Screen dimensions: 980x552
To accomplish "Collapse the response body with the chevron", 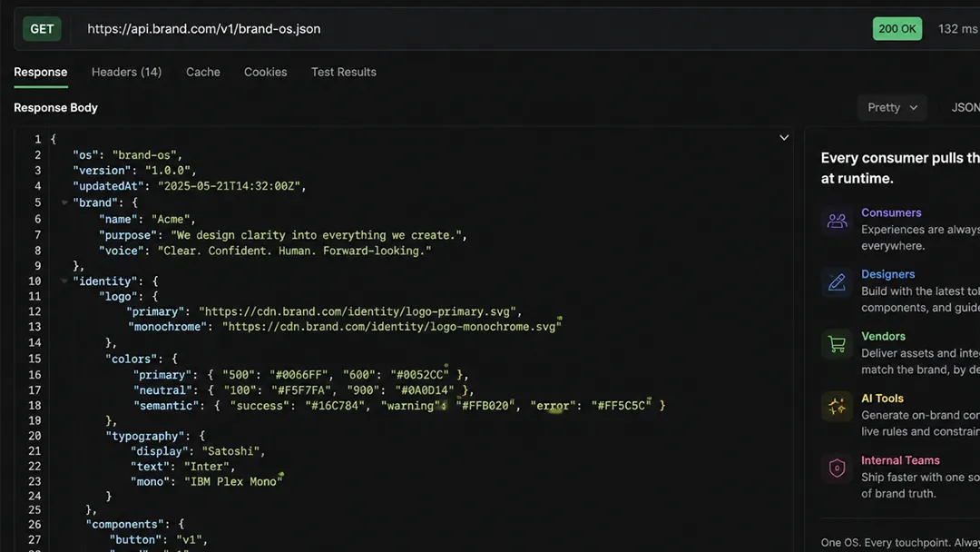I will [x=784, y=137].
